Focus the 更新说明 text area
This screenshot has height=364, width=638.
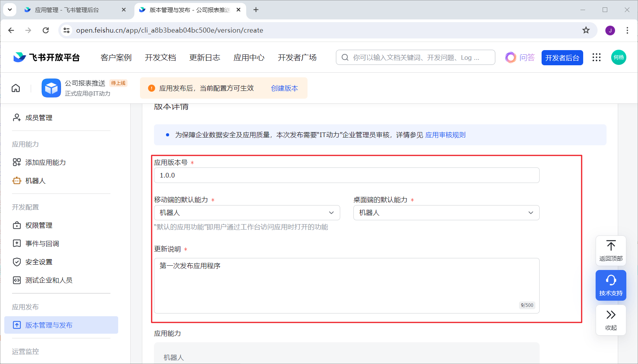[x=346, y=286]
